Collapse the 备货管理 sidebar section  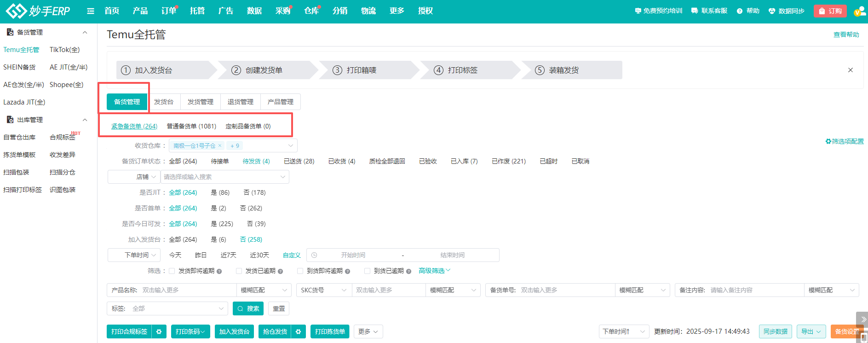point(85,32)
